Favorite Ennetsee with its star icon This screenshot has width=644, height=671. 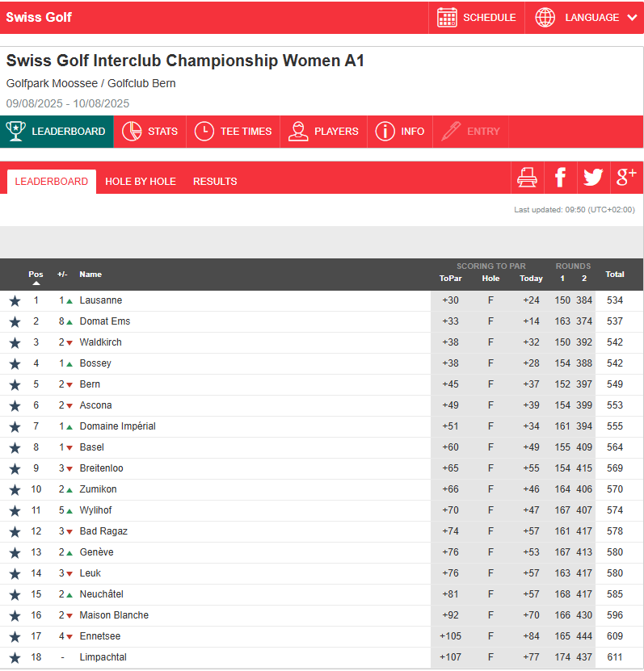click(x=15, y=636)
